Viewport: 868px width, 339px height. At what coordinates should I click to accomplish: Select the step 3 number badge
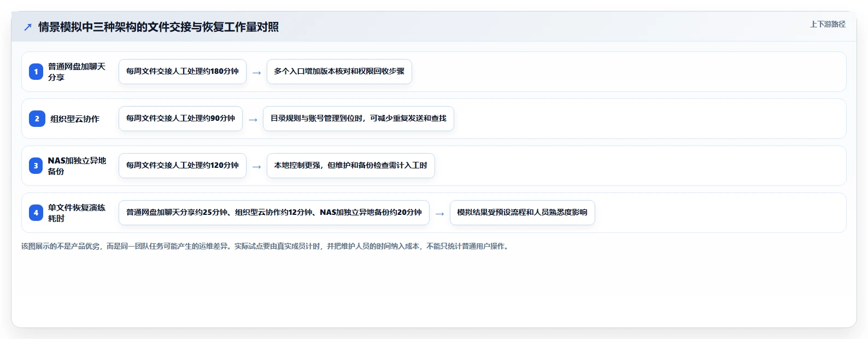[36, 166]
